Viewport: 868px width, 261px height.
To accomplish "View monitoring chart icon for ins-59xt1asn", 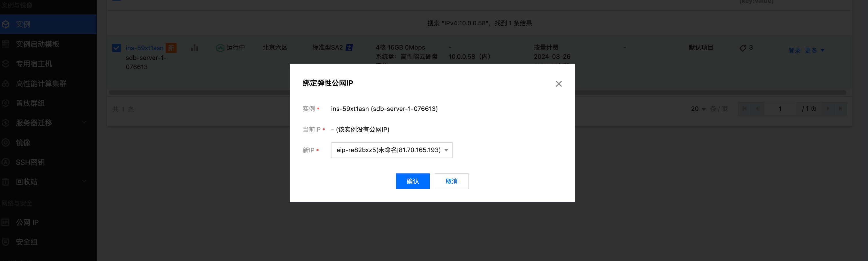I will (194, 48).
